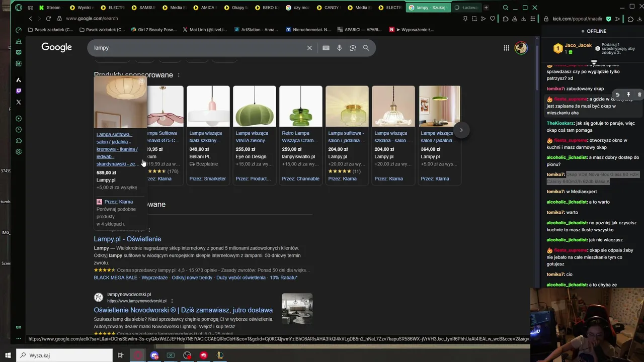The width and height of the screenshot is (644, 362).
Task: Click the trash icon in Kick chat
Action: (x=639, y=95)
